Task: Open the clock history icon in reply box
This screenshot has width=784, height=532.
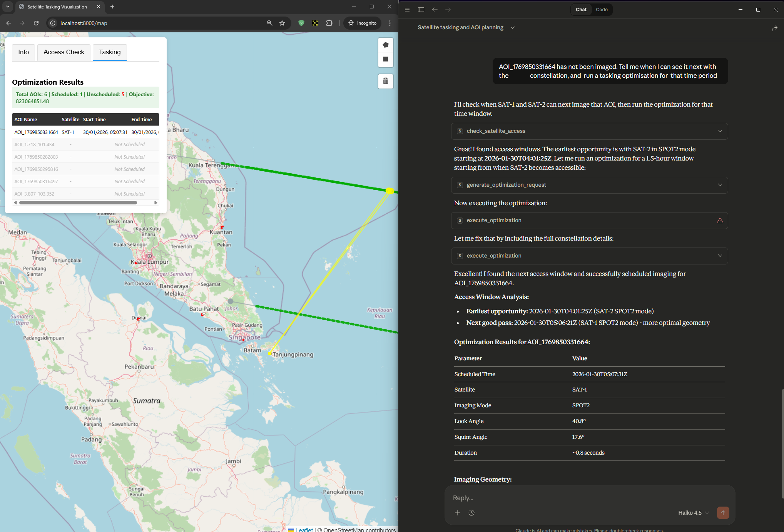Action: coord(471,513)
